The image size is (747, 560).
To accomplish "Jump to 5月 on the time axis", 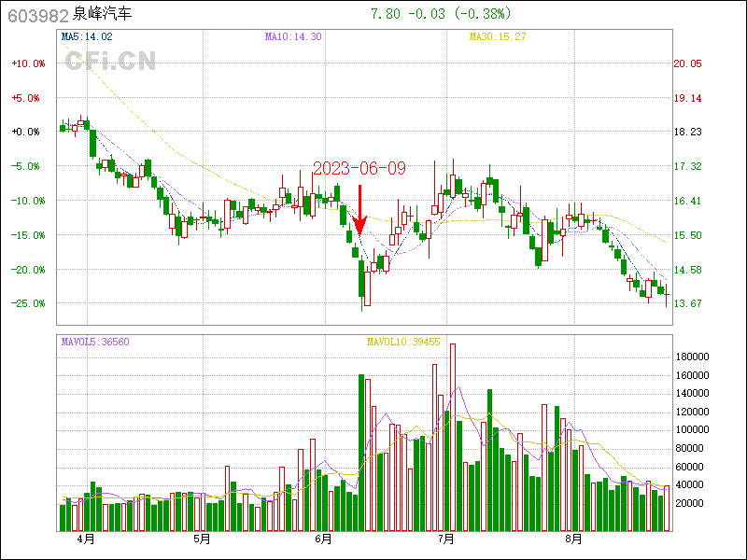I will pyautogui.click(x=202, y=539).
